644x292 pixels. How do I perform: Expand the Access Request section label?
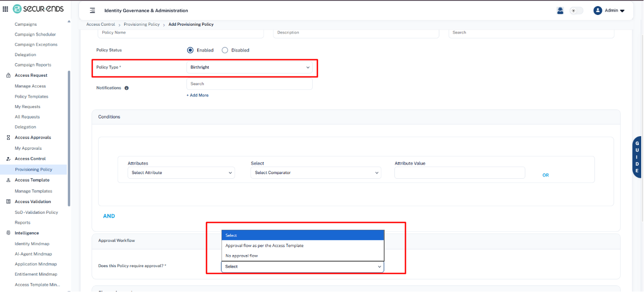[x=31, y=75]
